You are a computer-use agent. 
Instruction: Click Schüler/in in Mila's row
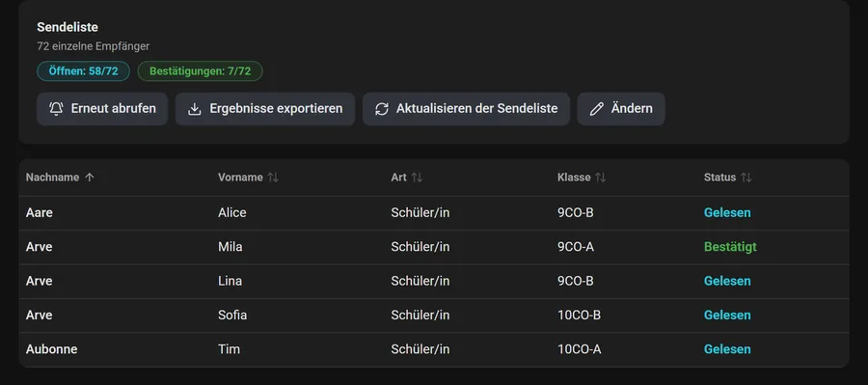420,247
